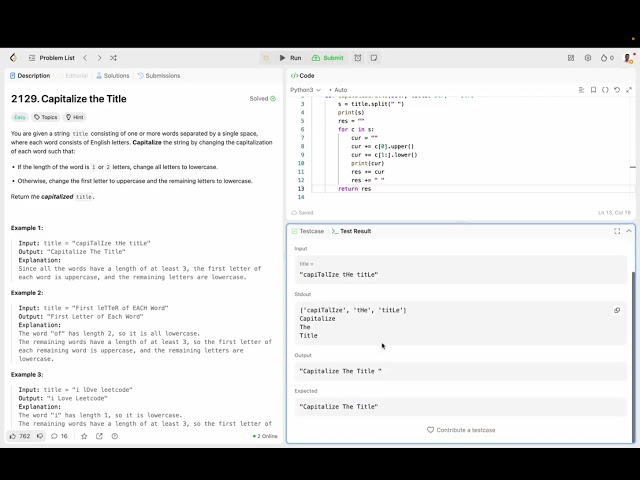Star this problem as favorite
This screenshot has width=640, height=480.
pyautogui.click(x=84, y=436)
